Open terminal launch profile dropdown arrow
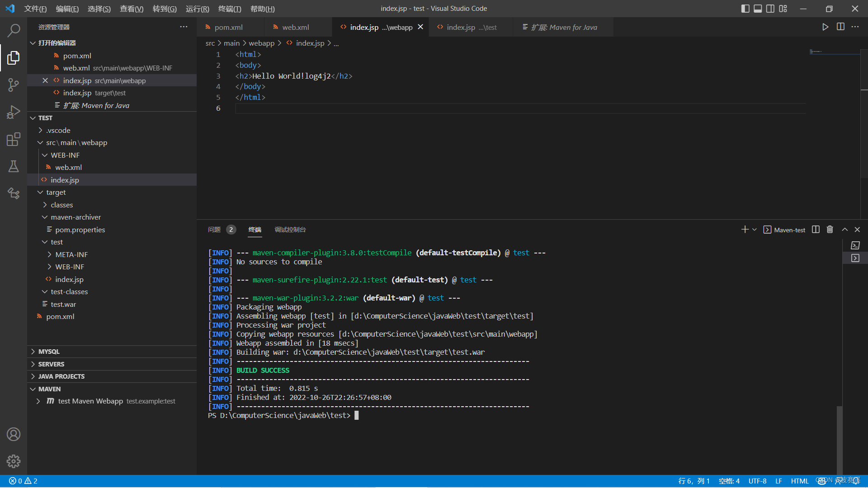This screenshot has height=488, width=868. (x=755, y=230)
